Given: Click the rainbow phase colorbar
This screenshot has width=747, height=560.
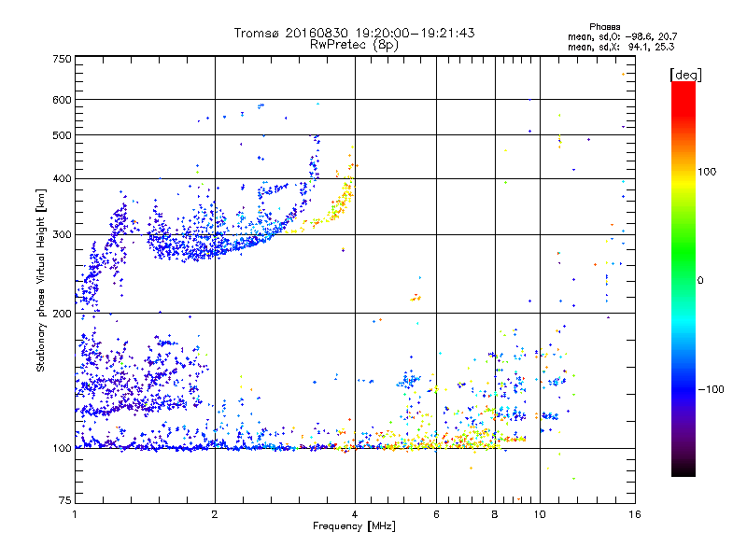Looking at the screenshot, I should pos(684,278).
